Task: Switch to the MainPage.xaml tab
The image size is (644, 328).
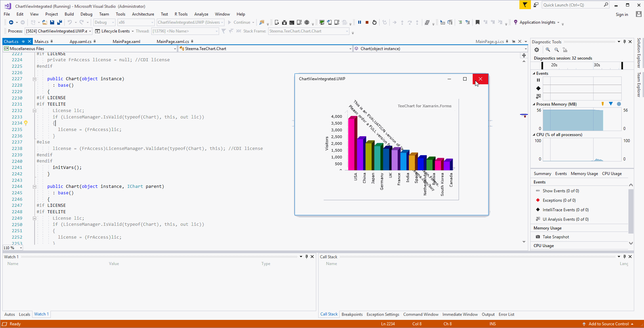Action: (126, 42)
